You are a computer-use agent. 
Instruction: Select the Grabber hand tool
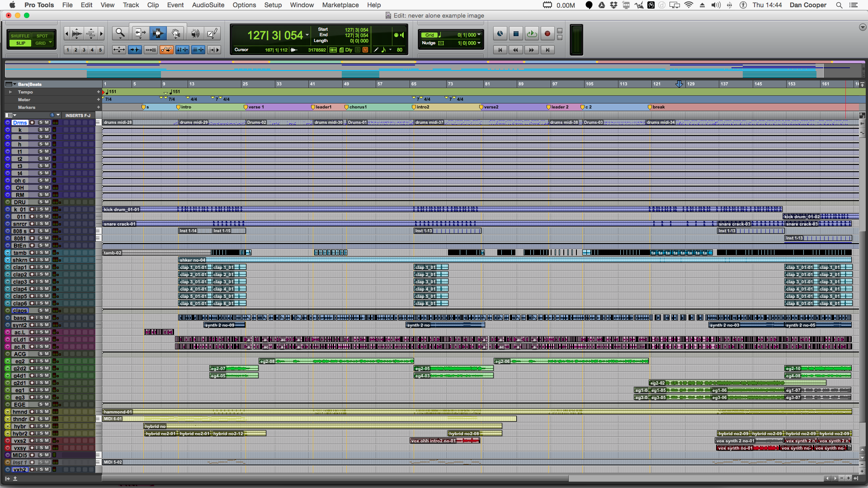click(x=176, y=33)
